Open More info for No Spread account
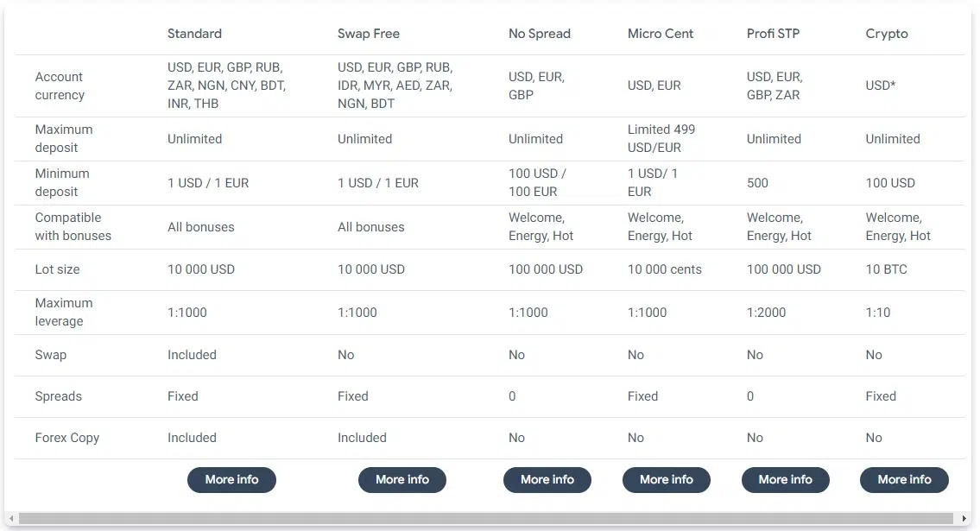Image resolution: width=980 pixels, height=531 pixels. coord(547,480)
